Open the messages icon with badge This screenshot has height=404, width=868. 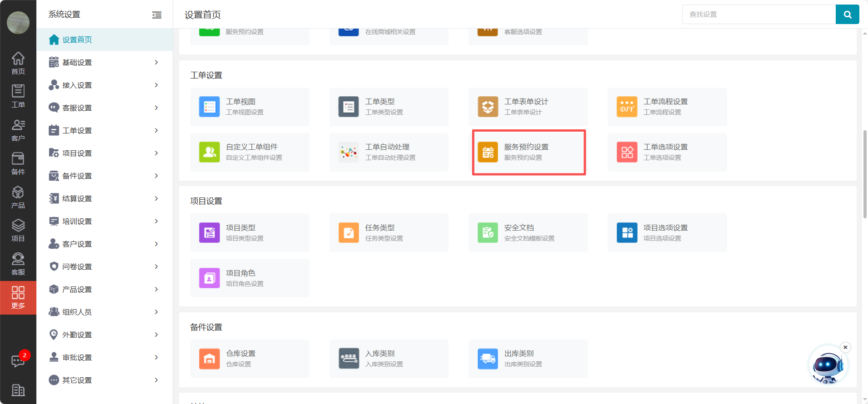coord(18,361)
